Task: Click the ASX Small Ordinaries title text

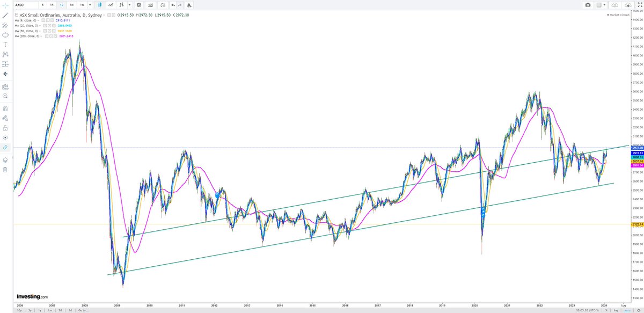Action: tap(61, 15)
